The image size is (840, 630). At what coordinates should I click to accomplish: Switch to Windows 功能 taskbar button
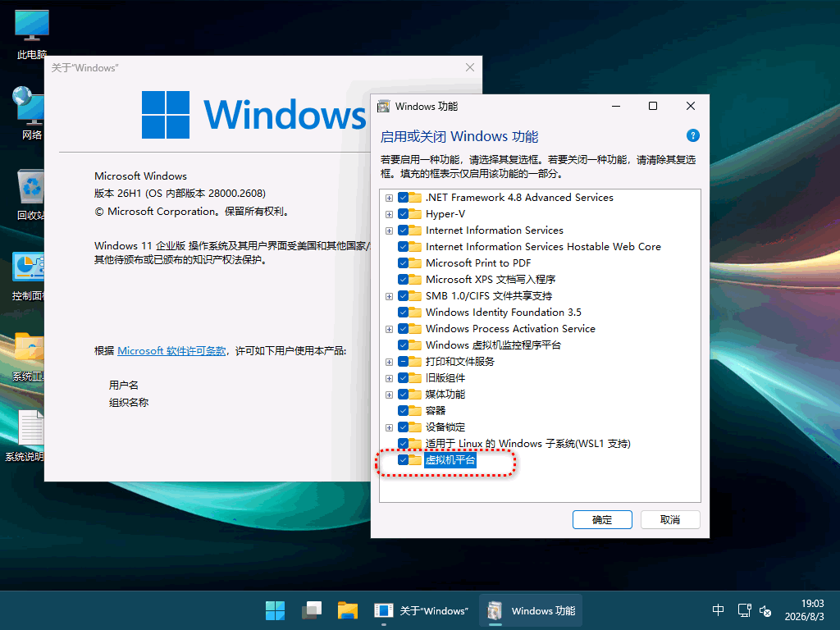(531, 610)
